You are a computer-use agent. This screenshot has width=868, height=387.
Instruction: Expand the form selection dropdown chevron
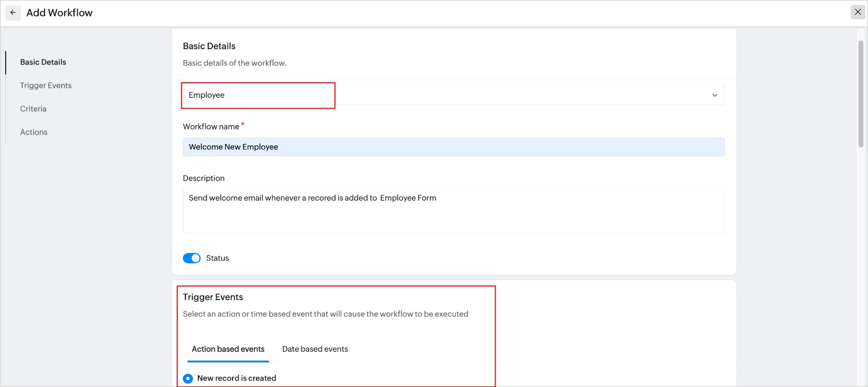[x=715, y=95]
